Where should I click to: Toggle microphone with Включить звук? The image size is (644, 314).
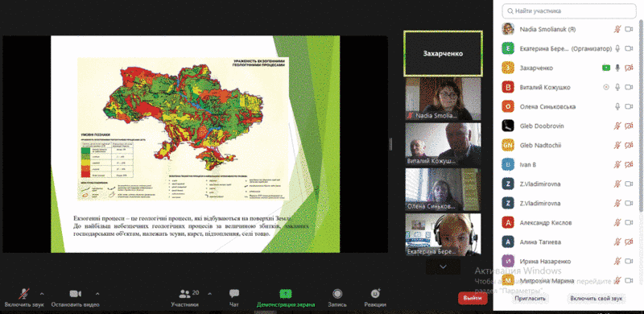(x=24, y=294)
